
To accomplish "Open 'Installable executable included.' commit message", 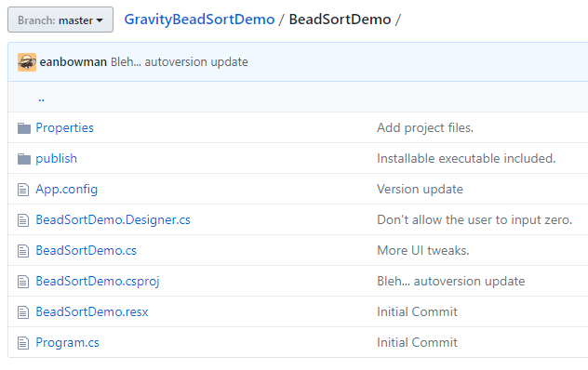I will [466, 159].
